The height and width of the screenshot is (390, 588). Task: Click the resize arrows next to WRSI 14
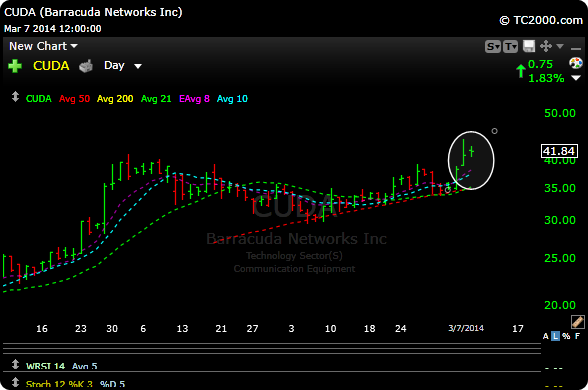point(15,364)
